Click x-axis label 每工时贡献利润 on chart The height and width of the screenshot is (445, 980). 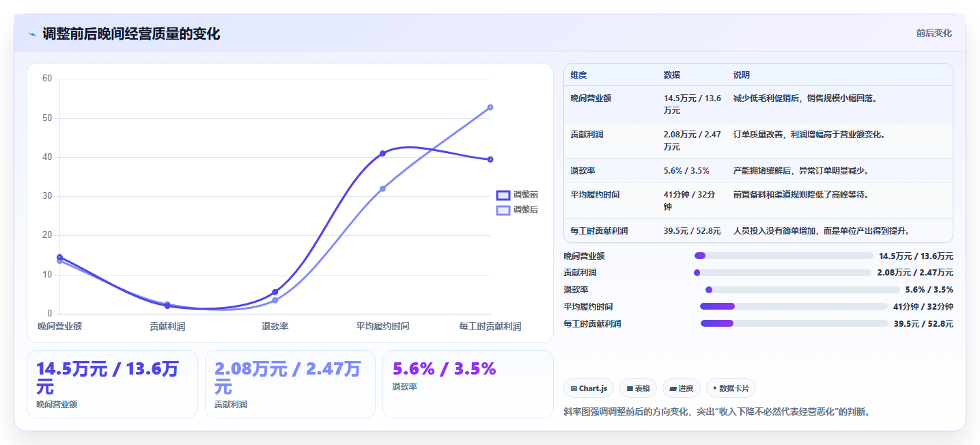(x=490, y=327)
